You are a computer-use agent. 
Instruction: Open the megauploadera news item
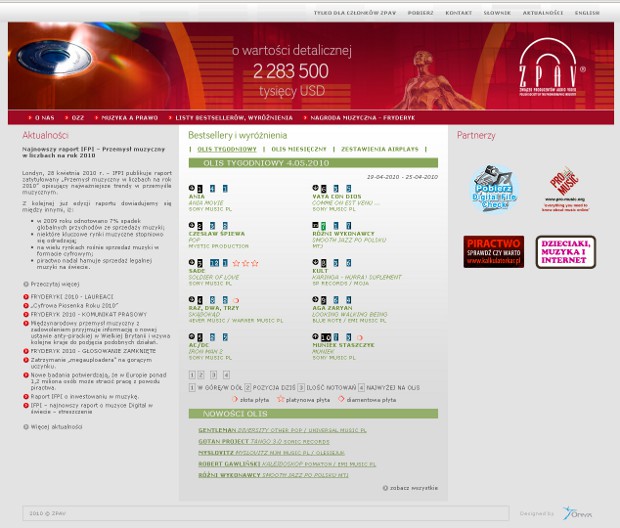click(91, 363)
